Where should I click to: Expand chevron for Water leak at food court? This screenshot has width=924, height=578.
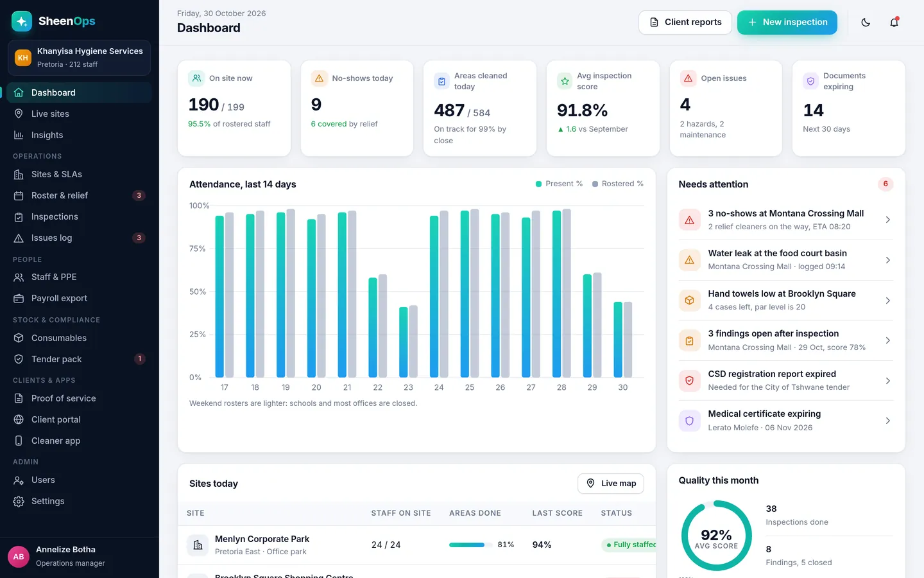click(887, 260)
